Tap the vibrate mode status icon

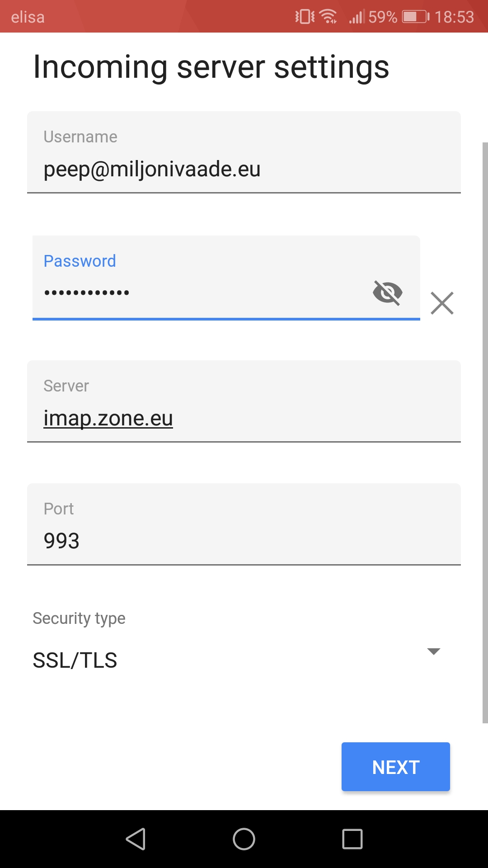click(x=305, y=17)
